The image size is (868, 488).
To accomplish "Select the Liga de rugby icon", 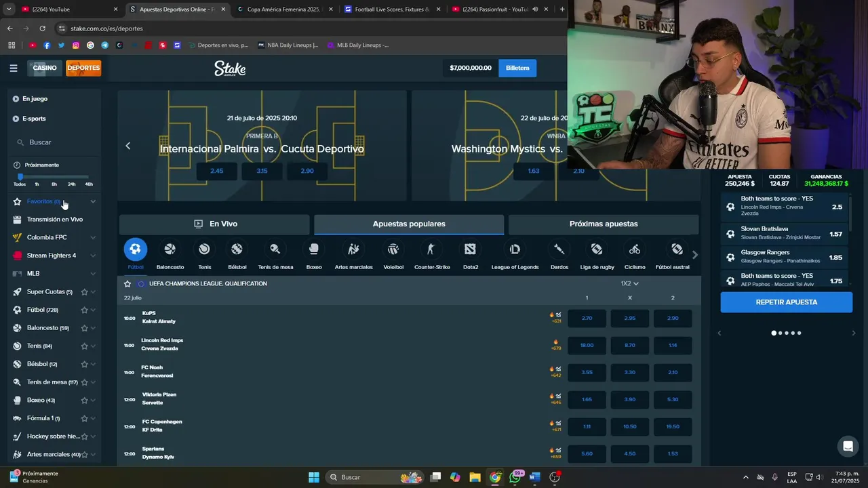I will (x=597, y=249).
